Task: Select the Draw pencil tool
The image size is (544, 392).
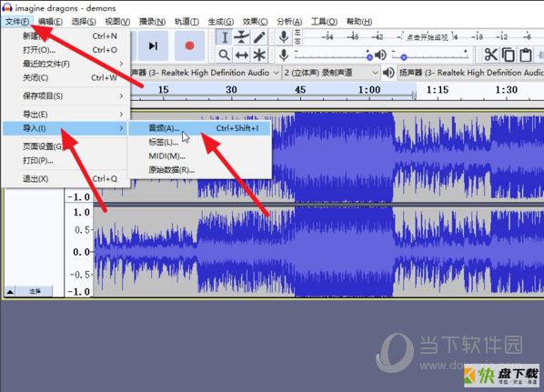Action: click(x=259, y=37)
